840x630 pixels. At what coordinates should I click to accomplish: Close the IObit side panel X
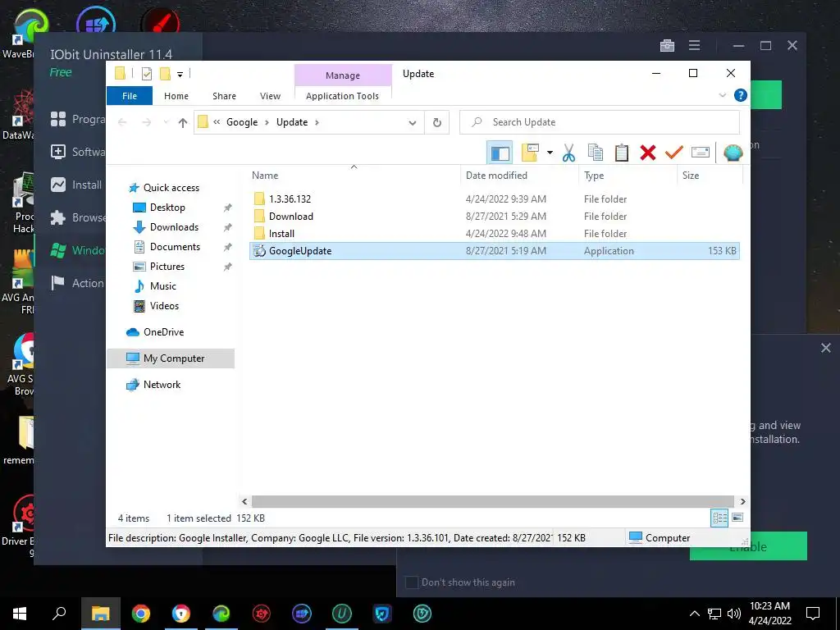point(825,348)
